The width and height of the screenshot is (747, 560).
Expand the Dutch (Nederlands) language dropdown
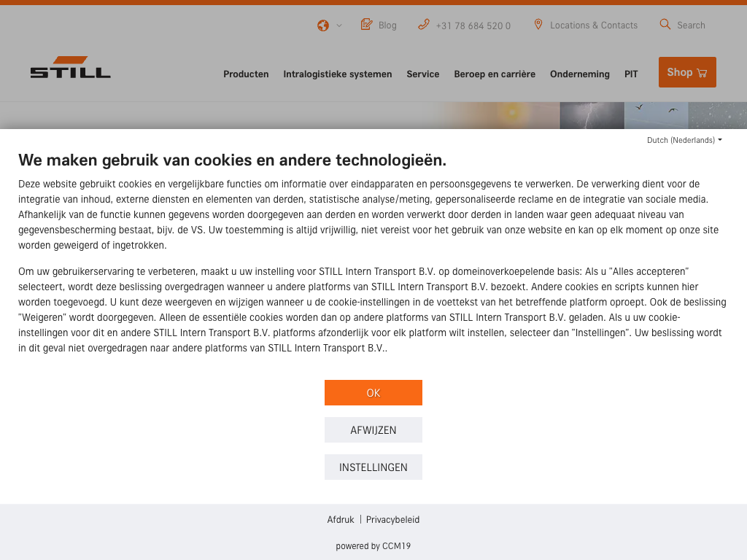[684, 140]
